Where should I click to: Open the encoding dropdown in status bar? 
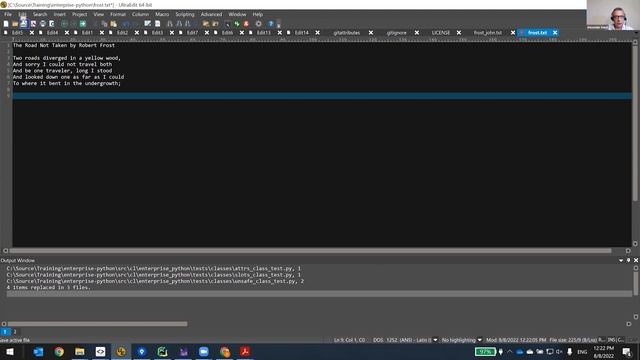pos(435,340)
